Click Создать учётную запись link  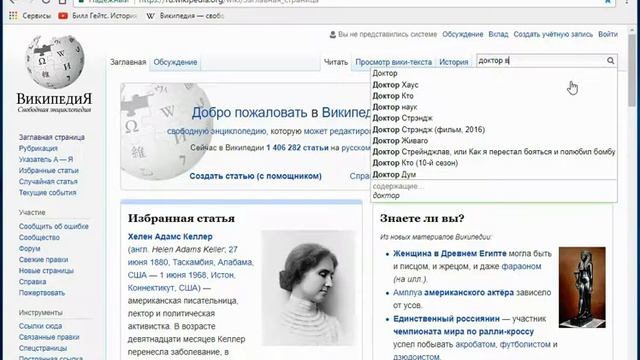[x=553, y=34]
